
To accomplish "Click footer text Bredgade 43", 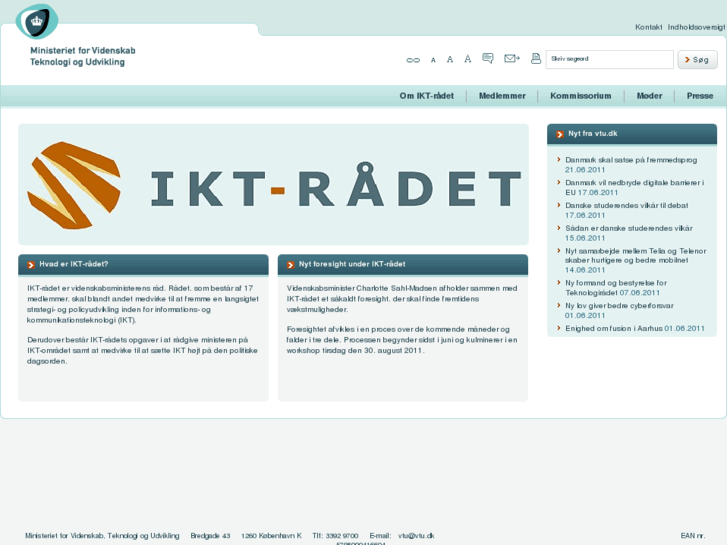I will pos(210,536).
